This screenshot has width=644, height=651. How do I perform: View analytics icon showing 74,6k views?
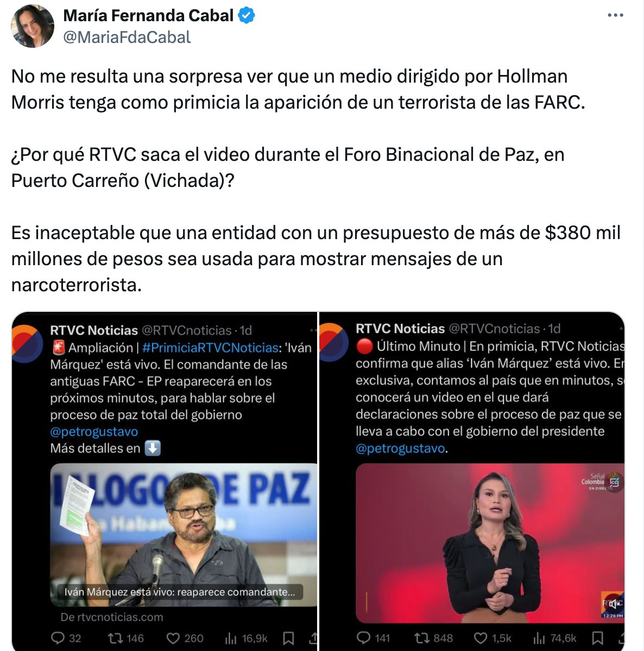tap(539, 638)
